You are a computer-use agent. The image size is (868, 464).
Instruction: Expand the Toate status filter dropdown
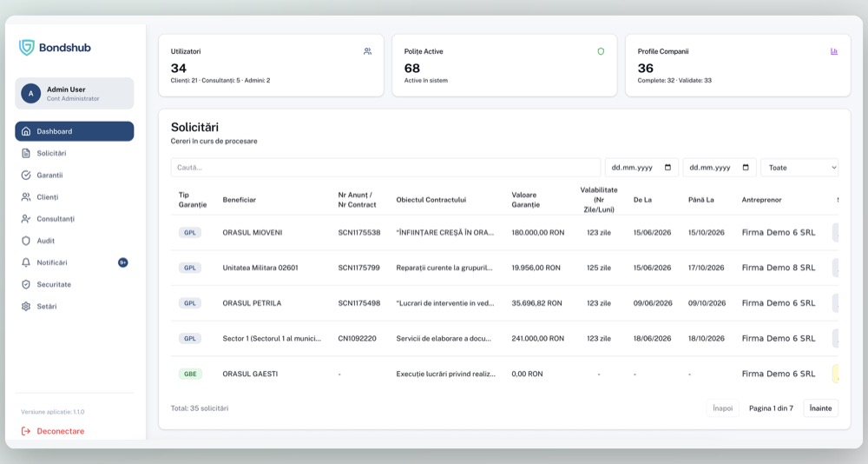pos(799,168)
